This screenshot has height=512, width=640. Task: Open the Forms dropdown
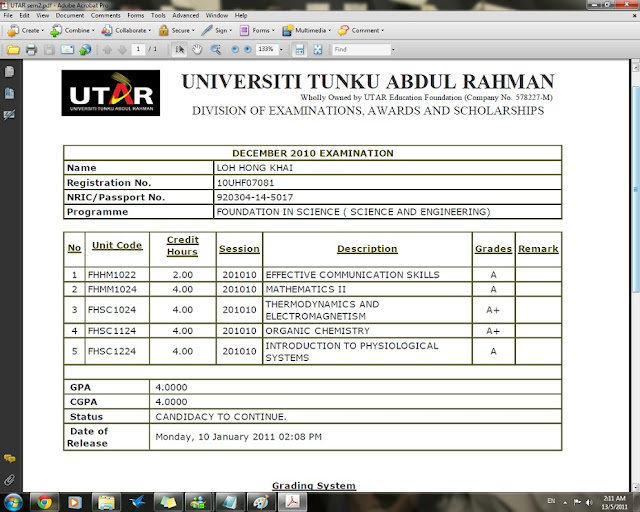tap(257, 30)
